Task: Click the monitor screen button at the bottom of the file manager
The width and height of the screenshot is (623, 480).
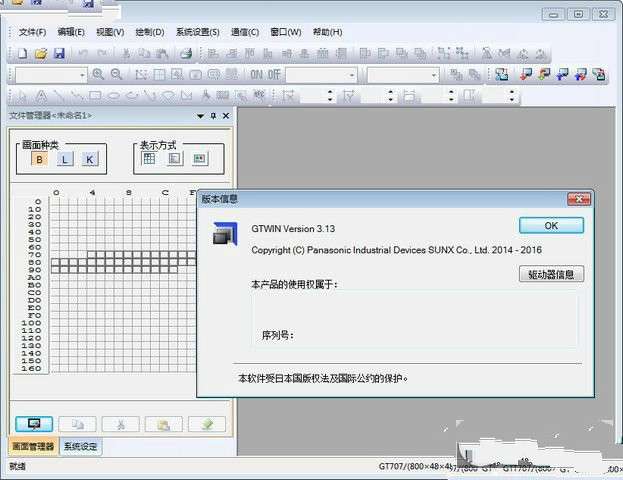Action: point(34,424)
